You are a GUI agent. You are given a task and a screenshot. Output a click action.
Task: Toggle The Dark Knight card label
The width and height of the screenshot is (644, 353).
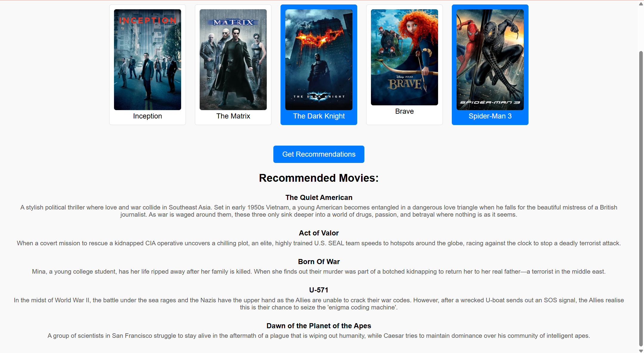319,116
